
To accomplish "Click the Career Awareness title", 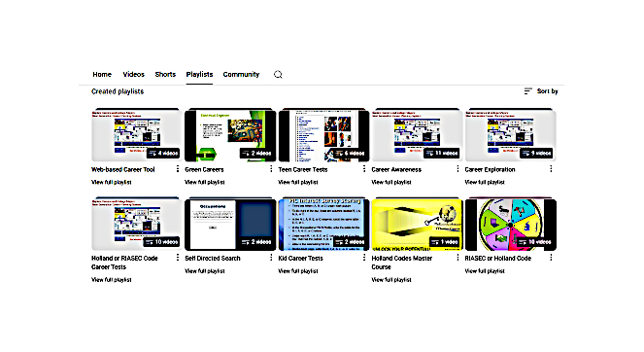I will pyautogui.click(x=396, y=169).
